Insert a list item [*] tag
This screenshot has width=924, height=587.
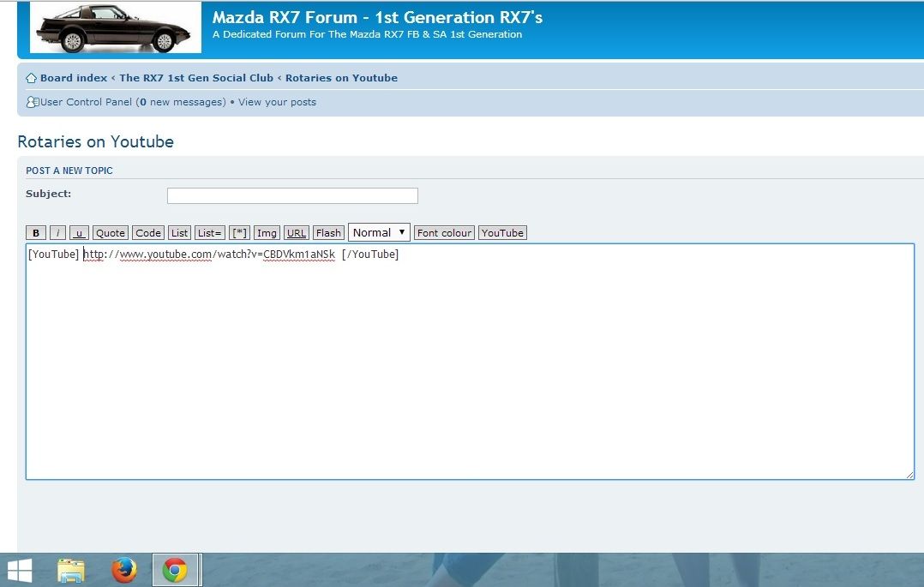pos(239,233)
